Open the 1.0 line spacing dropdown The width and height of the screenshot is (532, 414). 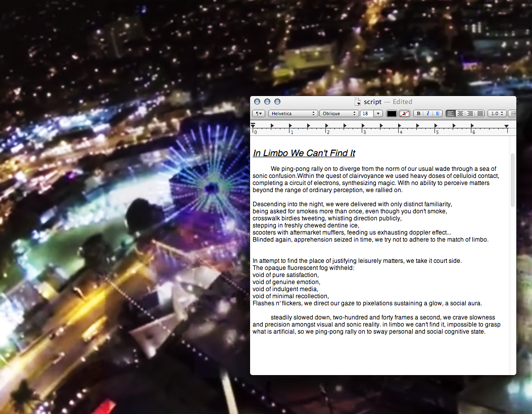497,114
